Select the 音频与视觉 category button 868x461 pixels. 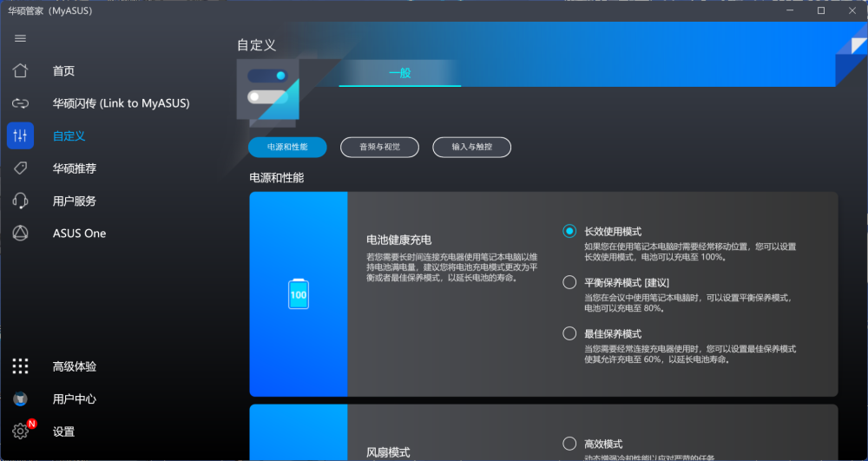380,148
